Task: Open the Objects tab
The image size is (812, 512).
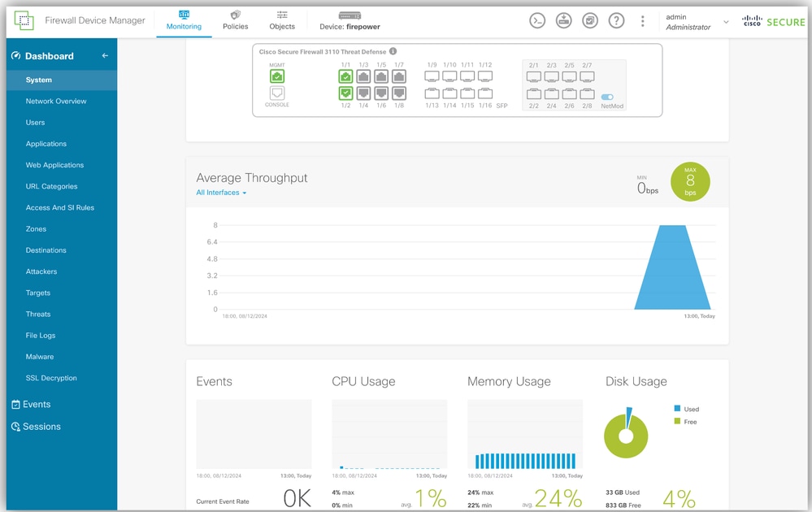Action: [x=282, y=20]
